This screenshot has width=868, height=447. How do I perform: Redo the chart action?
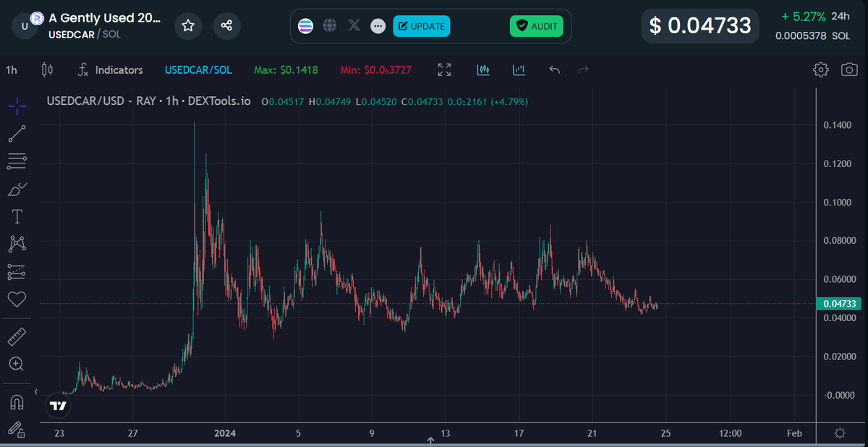point(584,70)
